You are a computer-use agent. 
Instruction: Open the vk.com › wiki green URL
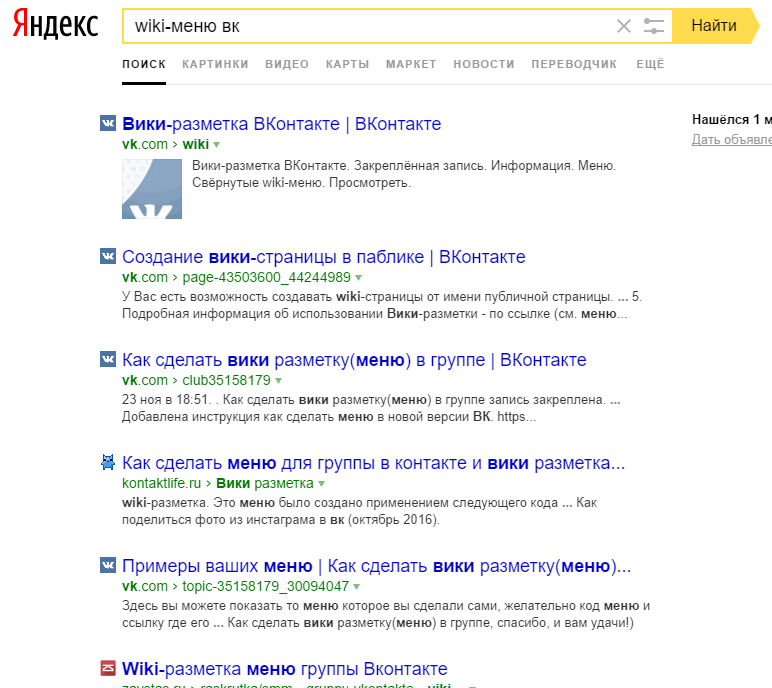pyautogui.click(x=165, y=144)
